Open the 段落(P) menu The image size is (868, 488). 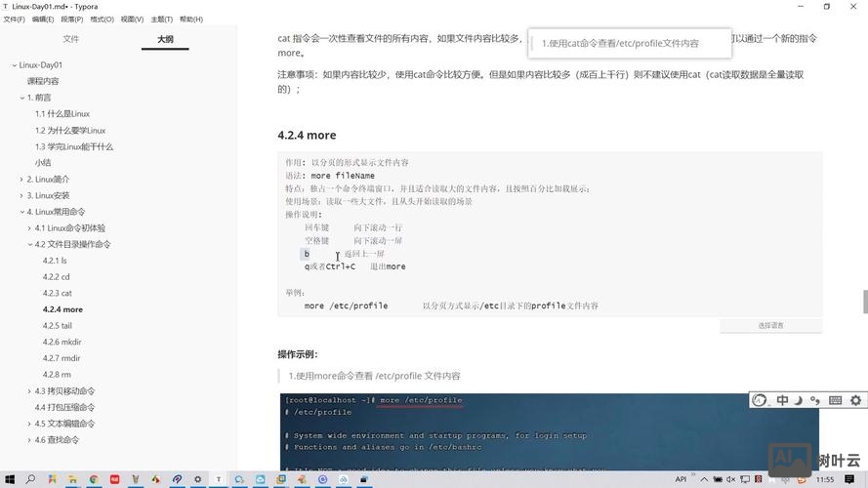click(x=72, y=19)
